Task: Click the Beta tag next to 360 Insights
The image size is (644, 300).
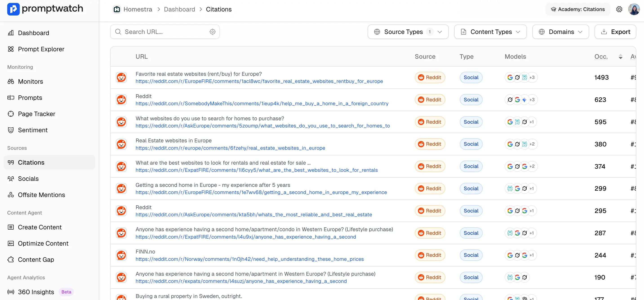Action: pos(66,292)
